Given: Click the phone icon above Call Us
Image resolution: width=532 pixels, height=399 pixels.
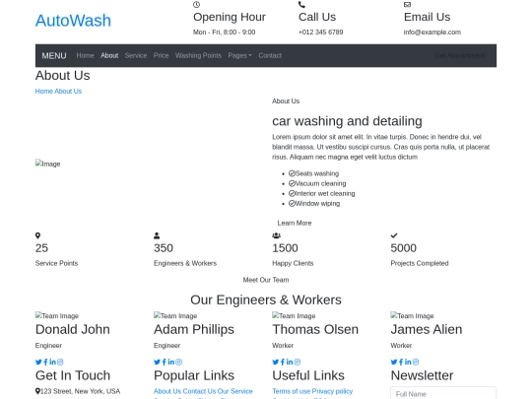Looking at the screenshot, I should (x=301, y=4).
